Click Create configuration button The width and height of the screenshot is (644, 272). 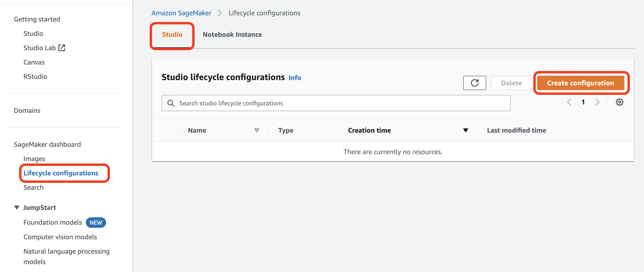pyautogui.click(x=580, y=83)
